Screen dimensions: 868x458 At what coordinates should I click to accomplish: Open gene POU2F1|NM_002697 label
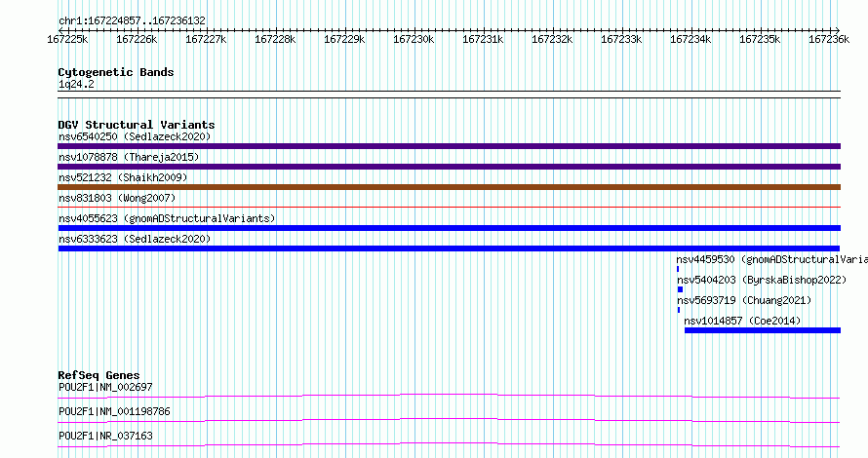pos(105,387)
